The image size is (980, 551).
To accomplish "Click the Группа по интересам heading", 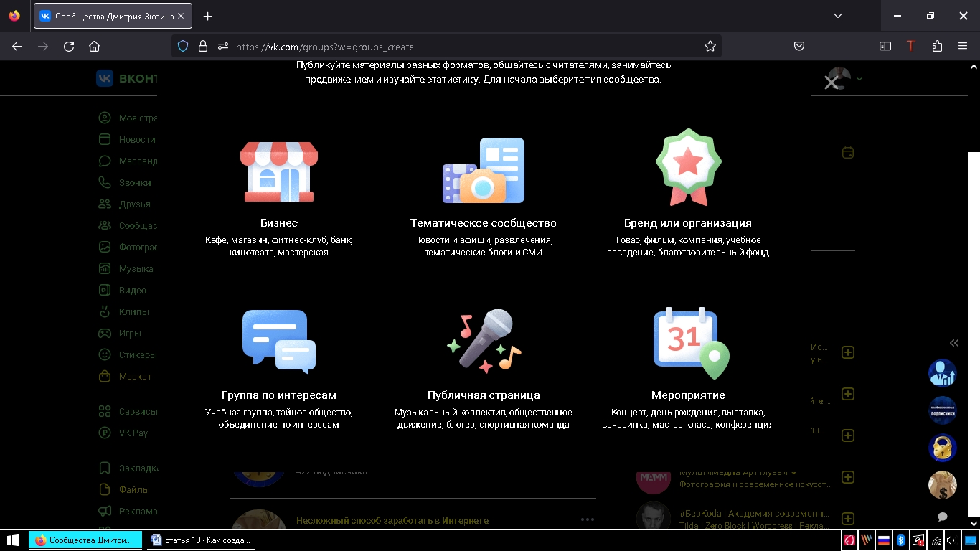I will [279, 395].
